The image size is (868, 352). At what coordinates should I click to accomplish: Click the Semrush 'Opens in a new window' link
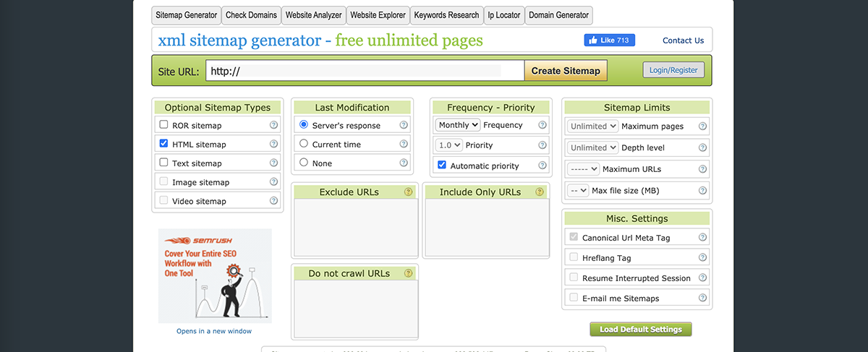click(214, 331)
